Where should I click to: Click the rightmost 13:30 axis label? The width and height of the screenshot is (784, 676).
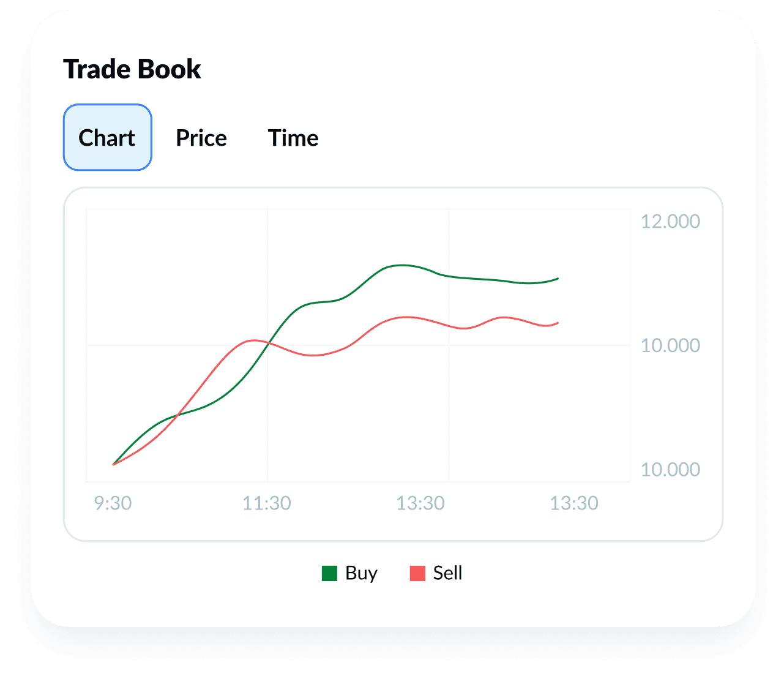[x=575, y=503]
